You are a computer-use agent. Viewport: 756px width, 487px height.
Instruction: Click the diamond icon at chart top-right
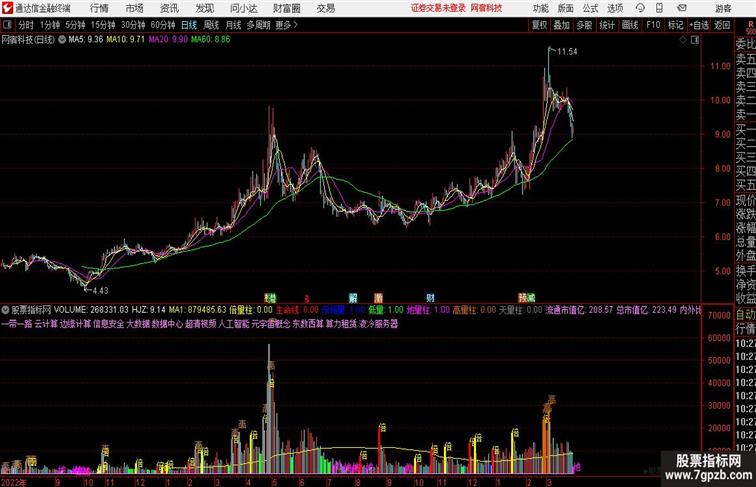pos(683,40)
